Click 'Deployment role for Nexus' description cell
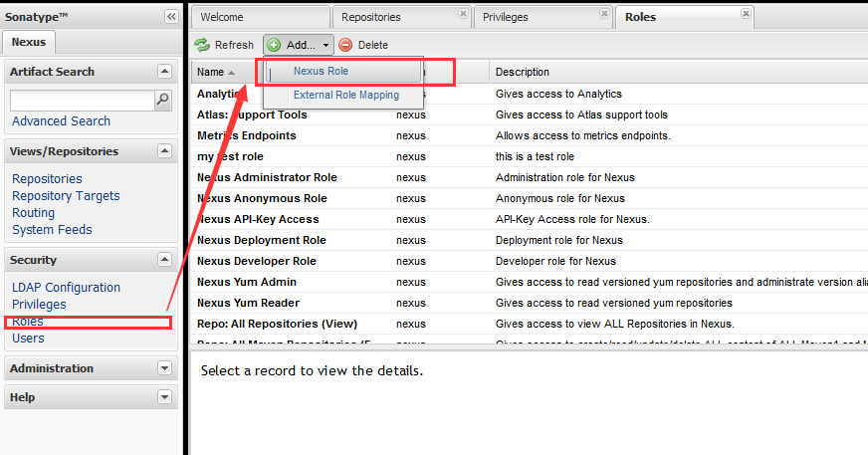Viewport: 868px width, 455px height. [x=559, y=240]
